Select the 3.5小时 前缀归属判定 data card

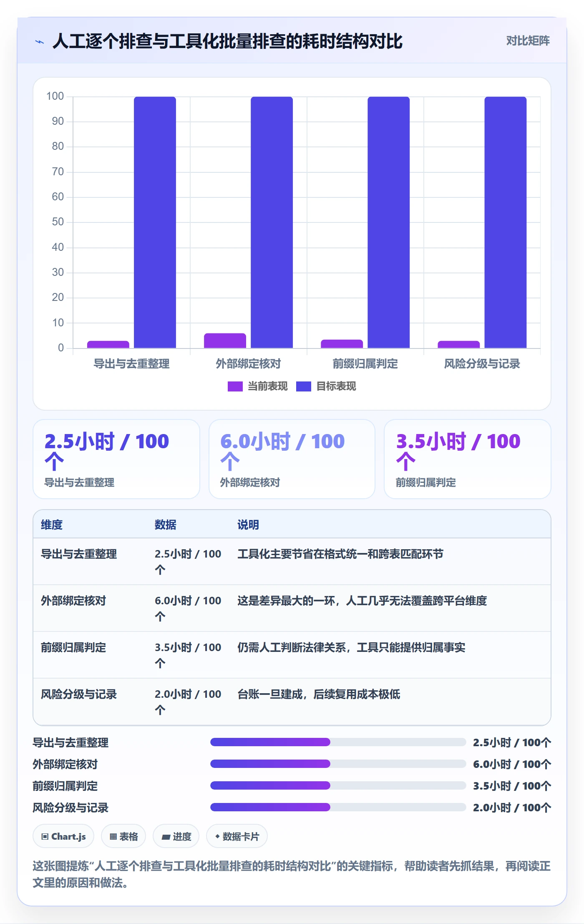coord(468,459)
